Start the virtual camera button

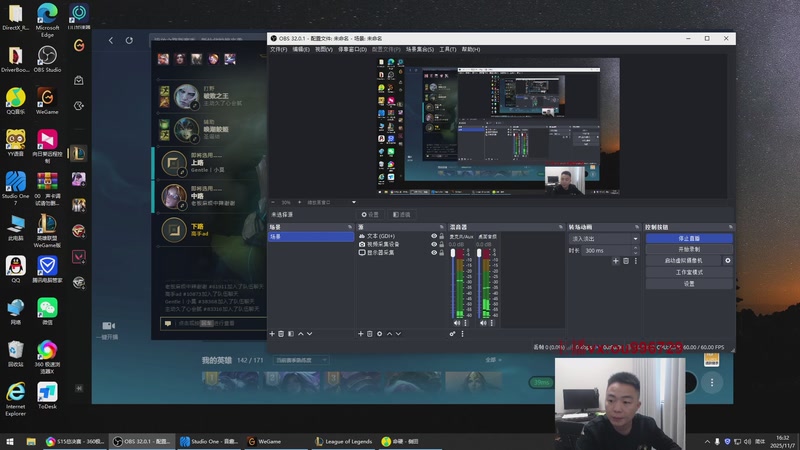(x=684, y=260)
